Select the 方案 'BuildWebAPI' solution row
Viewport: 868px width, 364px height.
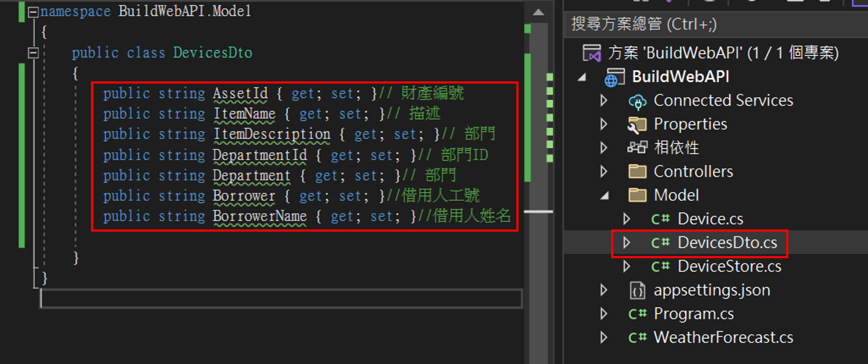click(723, 53)
